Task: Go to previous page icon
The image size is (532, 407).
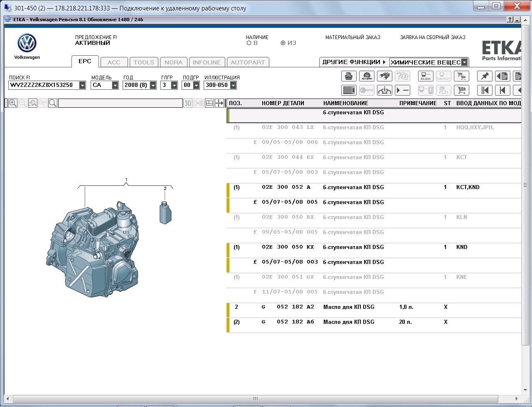Action: pyautogui.click(x=502, y=90)
